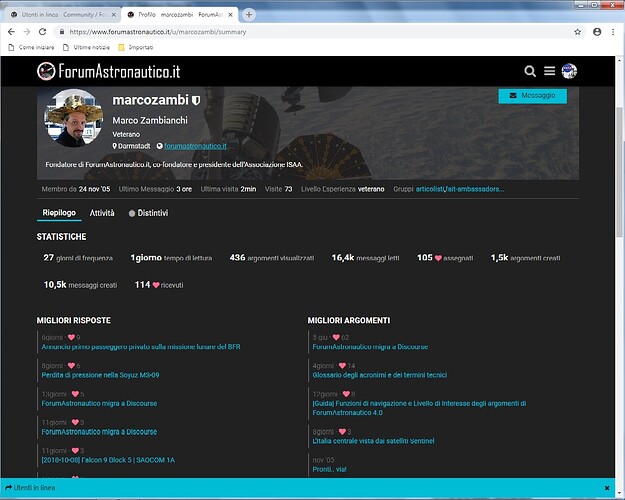
Task: Click the Messaggio button
Action: pyautogui.click(x=533, y=96)
